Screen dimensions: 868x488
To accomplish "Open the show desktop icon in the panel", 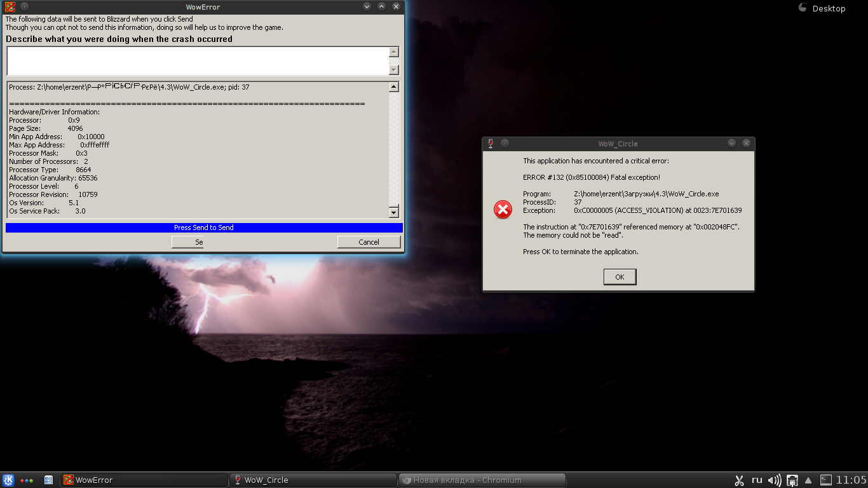I will (48, 480).
